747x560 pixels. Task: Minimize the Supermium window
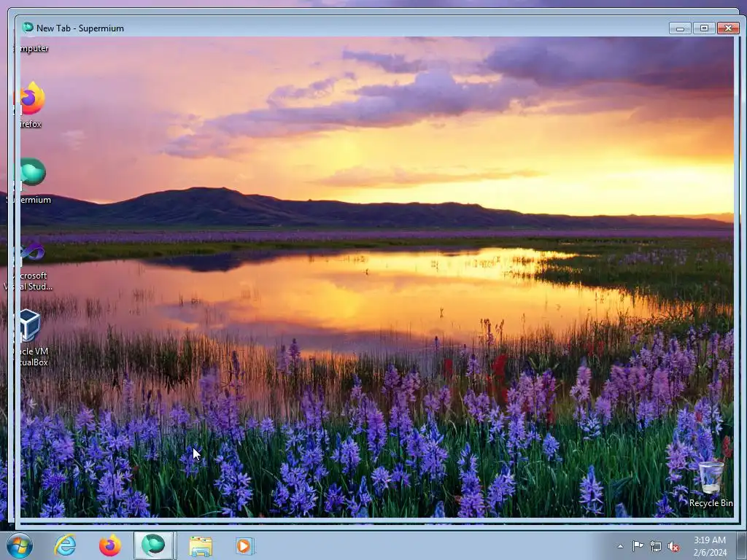click(x=680, y=28)
